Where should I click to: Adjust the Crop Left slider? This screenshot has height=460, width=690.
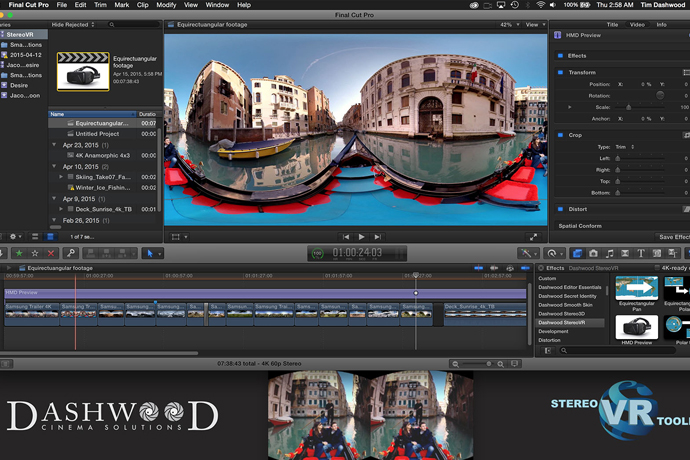pyautogui.click(x=617, y=158)
